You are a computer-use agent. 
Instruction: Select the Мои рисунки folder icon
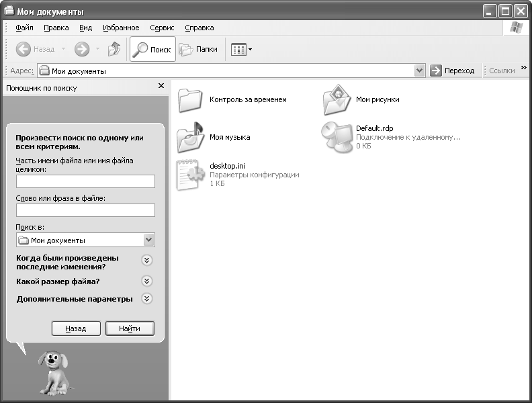pyautogui.click(x=337, y=100)
